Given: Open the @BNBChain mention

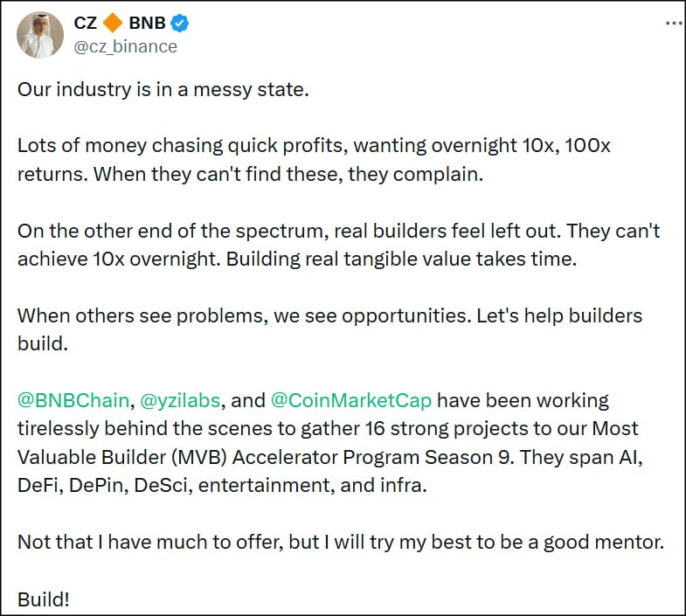Looking at the screenshot, I should (x=73, y=401).
